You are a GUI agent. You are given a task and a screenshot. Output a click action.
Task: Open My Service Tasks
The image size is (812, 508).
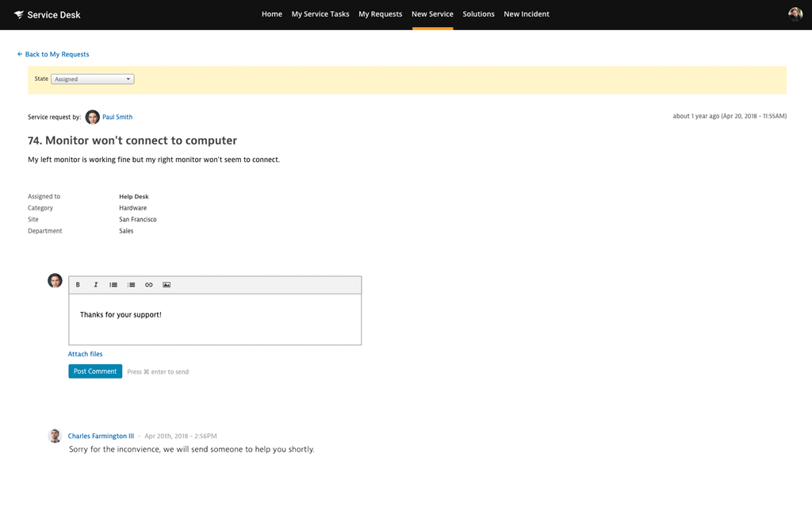(x=320, y=14)
